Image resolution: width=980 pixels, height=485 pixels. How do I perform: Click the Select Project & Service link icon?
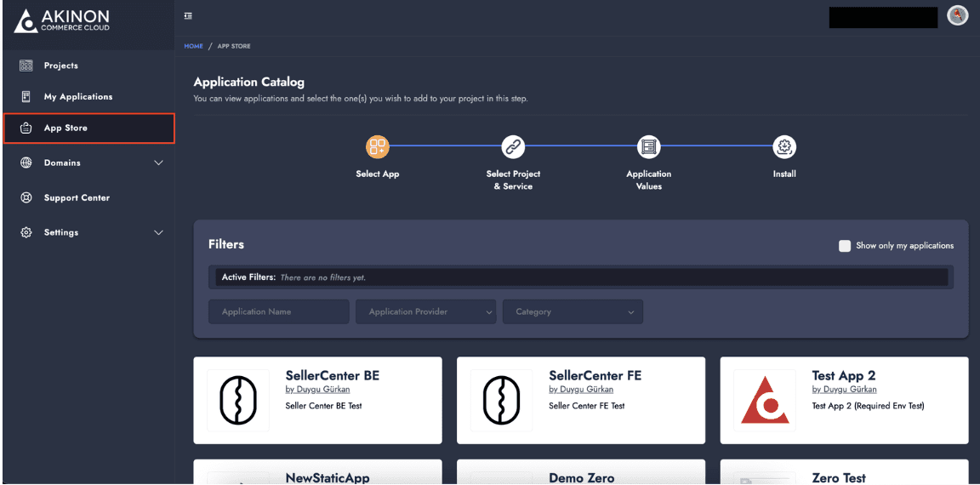click(x=513, y=147)
